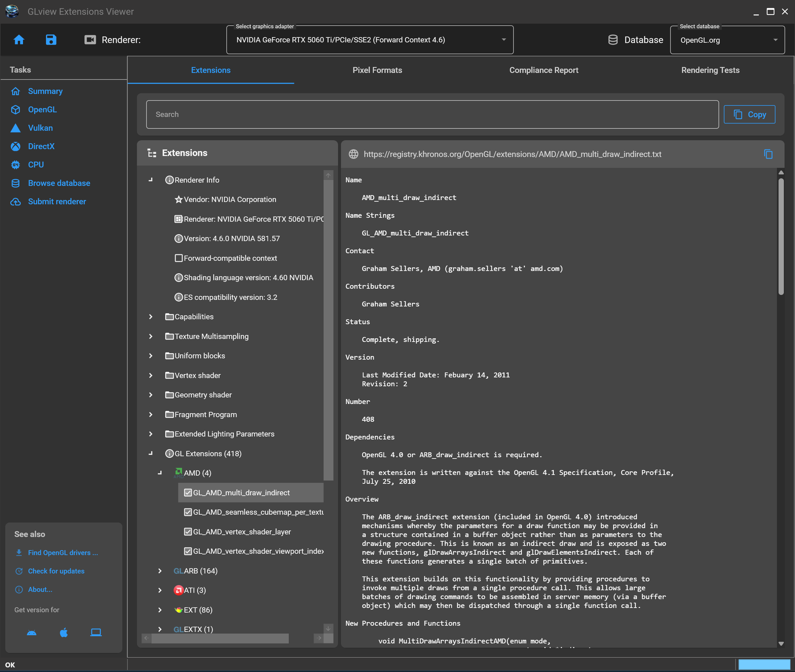Click the save disk icon
This screenshot has height=672, width=795.
[51, 40]
